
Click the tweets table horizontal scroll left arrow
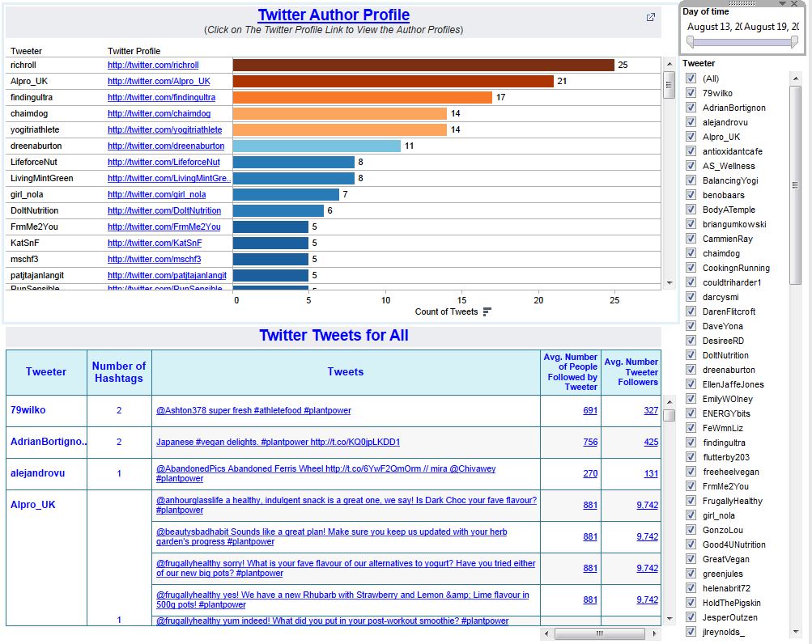tap(546, 633)
